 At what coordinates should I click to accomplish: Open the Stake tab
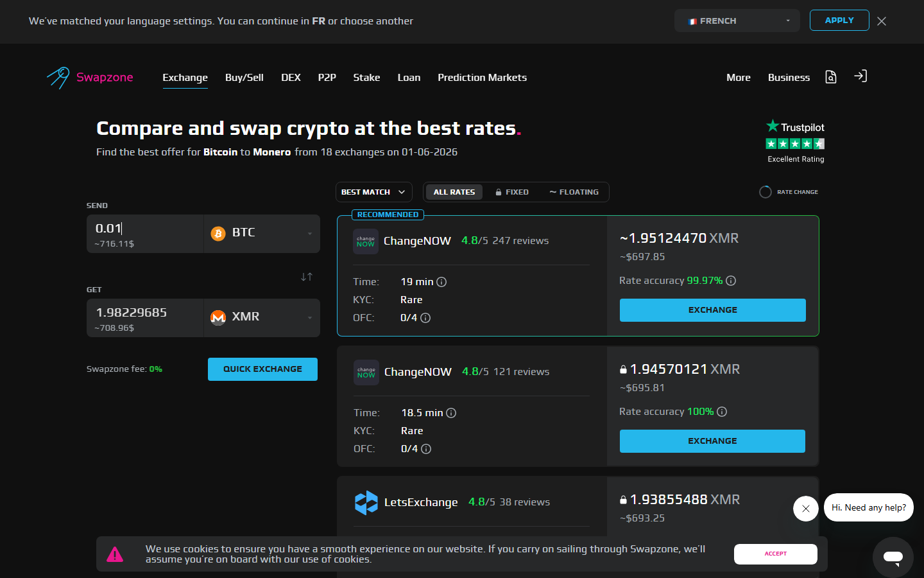tap(366, 78)
